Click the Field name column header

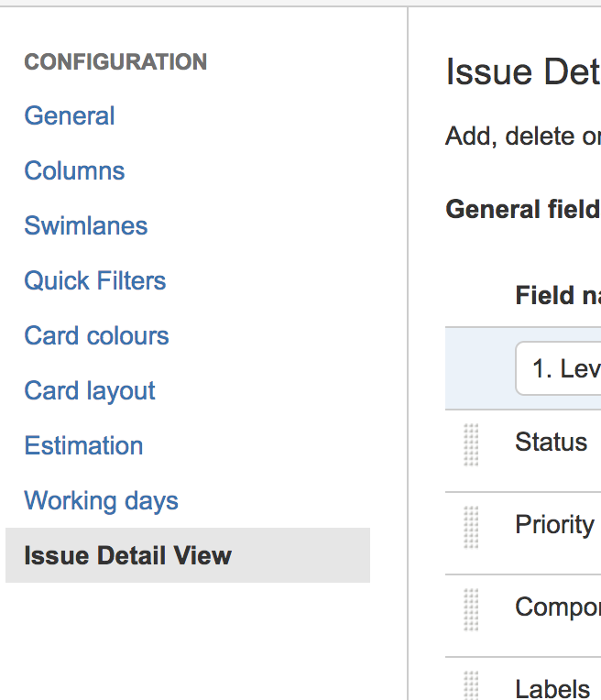click(x=558, y=296)
